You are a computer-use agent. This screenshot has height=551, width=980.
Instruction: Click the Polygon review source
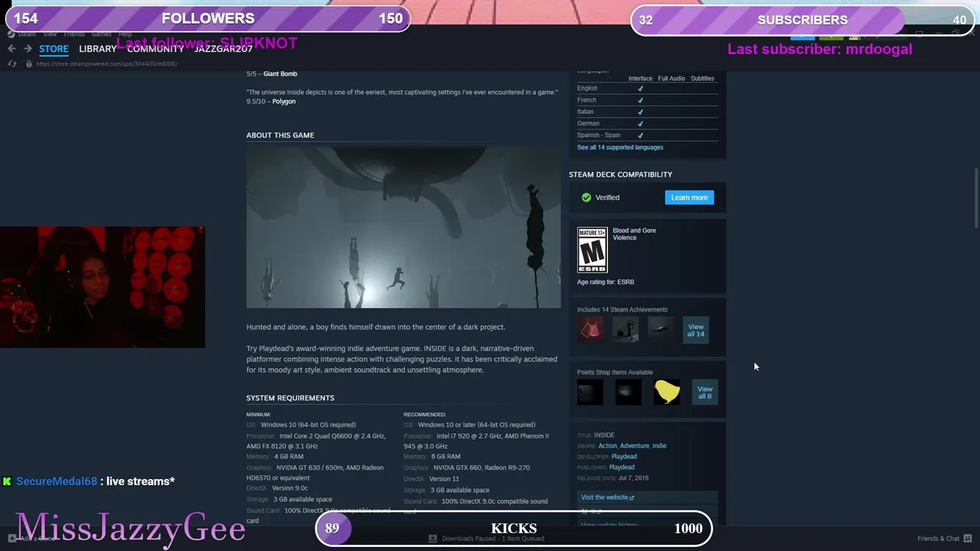click(284, 102)
